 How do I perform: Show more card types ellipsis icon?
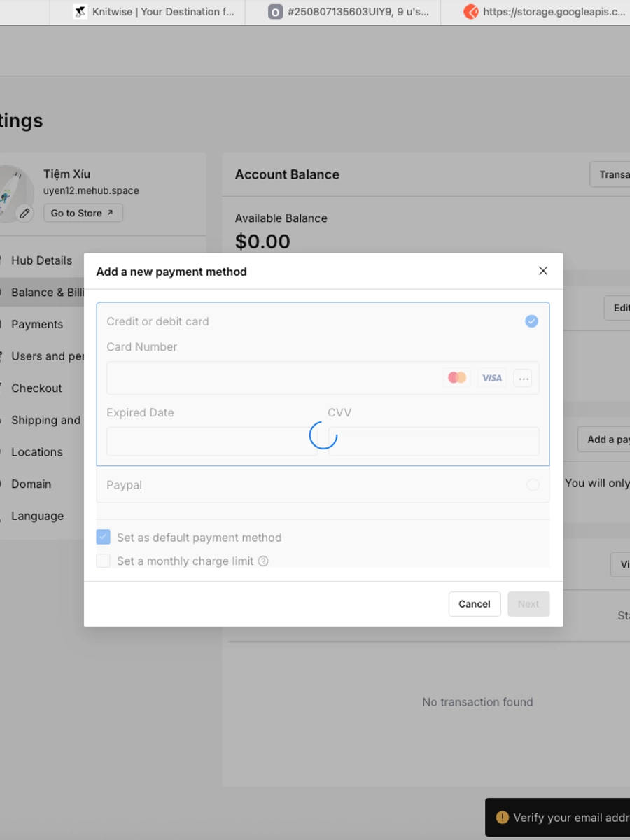pos(523,378)
